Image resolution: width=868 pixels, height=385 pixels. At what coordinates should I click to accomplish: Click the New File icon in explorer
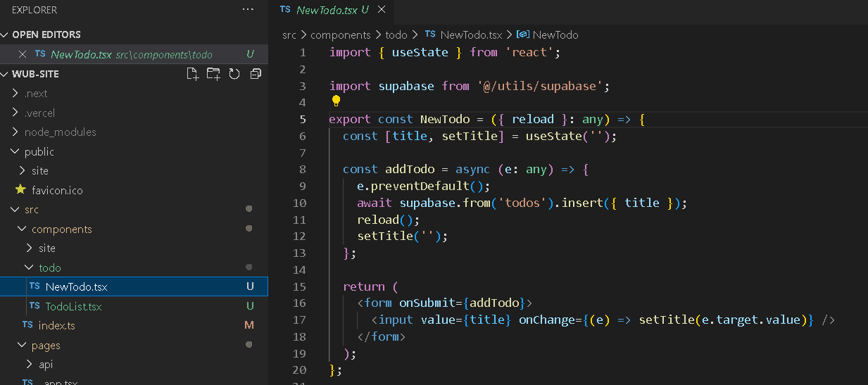(192, 74)
